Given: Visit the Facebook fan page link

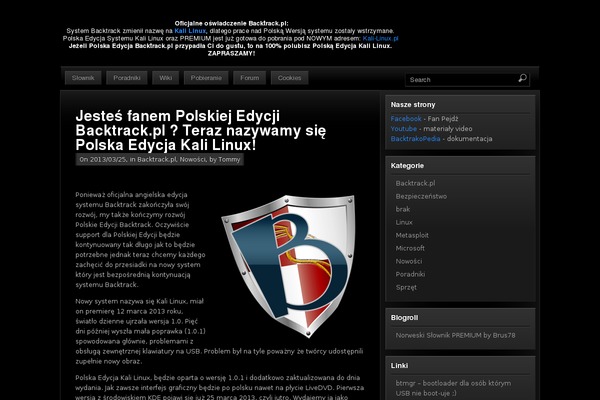Looking at the screenshot, I should coord(406,119).
